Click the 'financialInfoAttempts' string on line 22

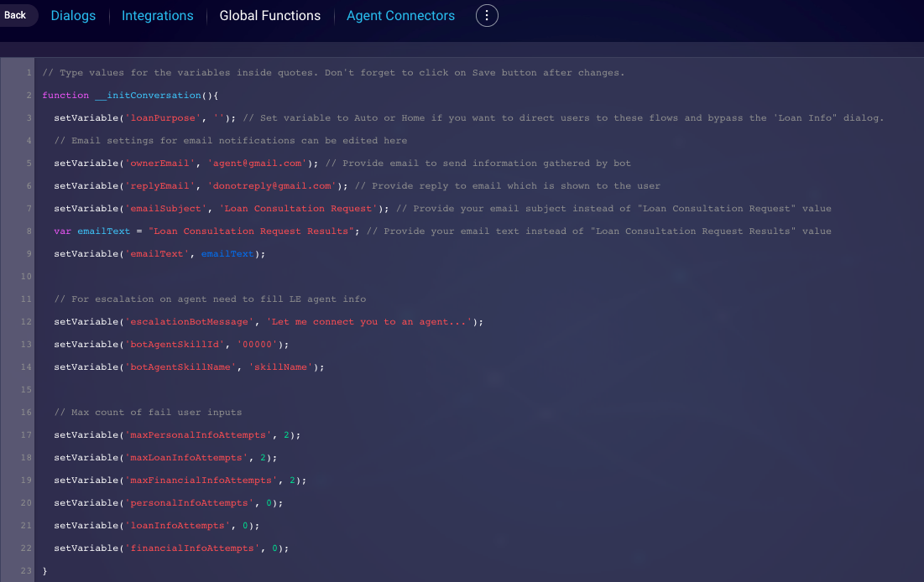point(192,548)
